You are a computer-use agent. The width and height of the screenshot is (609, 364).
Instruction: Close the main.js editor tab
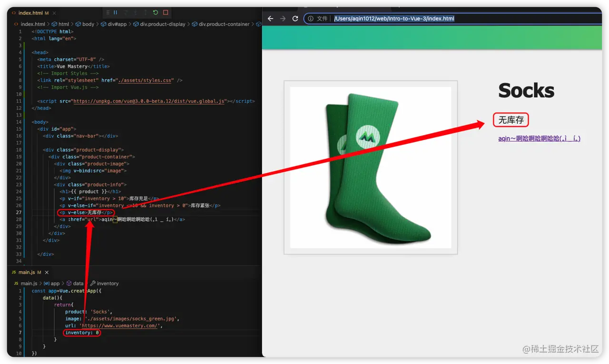tap(47, 272)
